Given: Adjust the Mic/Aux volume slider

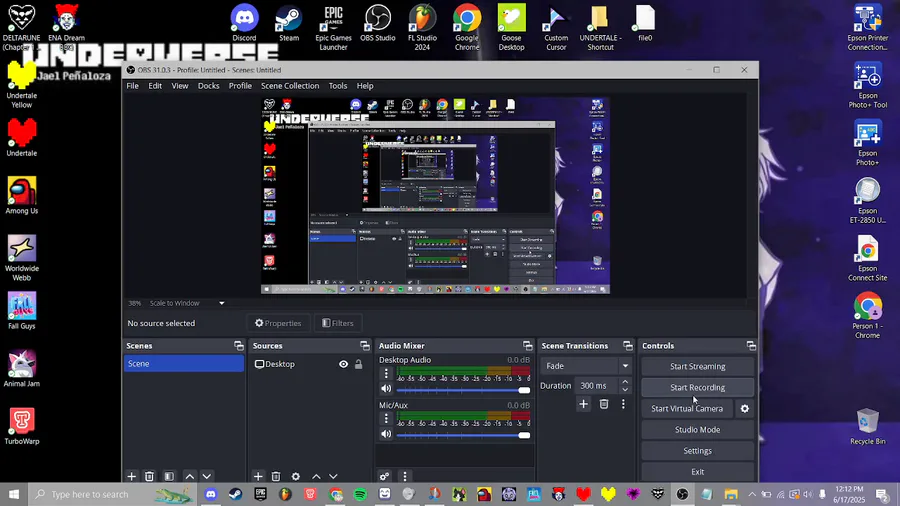Looking at the screenshot, I should [x=463, y=435].
